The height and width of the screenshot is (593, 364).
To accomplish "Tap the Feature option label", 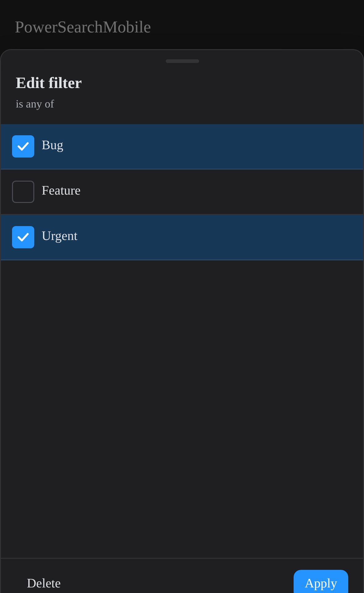I will (x=61, y=191).
